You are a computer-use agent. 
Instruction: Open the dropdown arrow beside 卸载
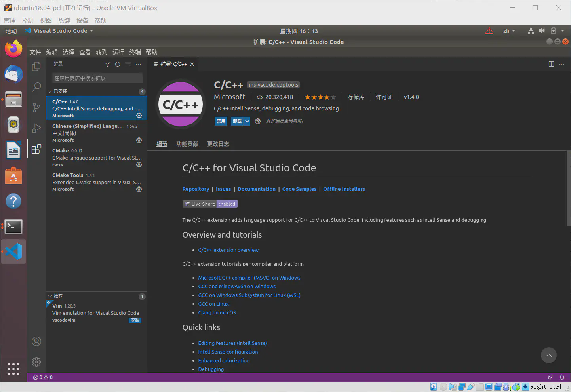247,121
